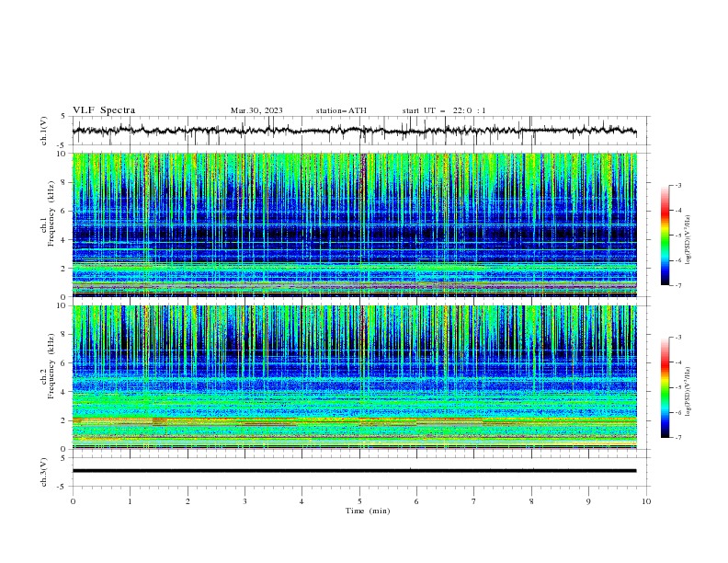Click time axis tick label "9"
728x563 pixels.
point(588,501)
